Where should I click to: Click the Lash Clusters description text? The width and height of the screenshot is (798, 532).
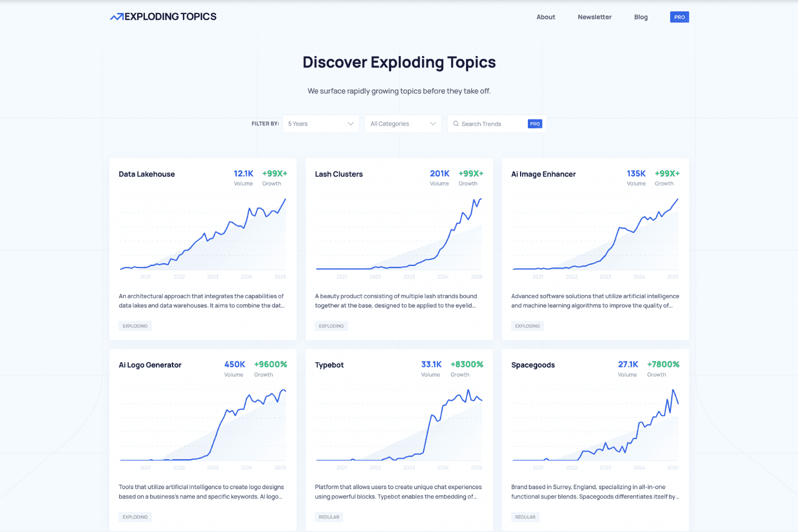click(x=396, y=301)
